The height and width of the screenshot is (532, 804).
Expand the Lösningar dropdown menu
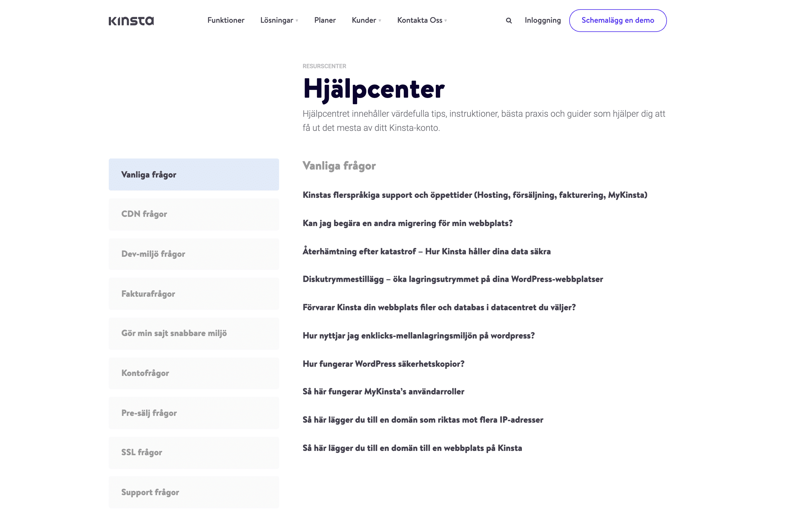point(279,20)
